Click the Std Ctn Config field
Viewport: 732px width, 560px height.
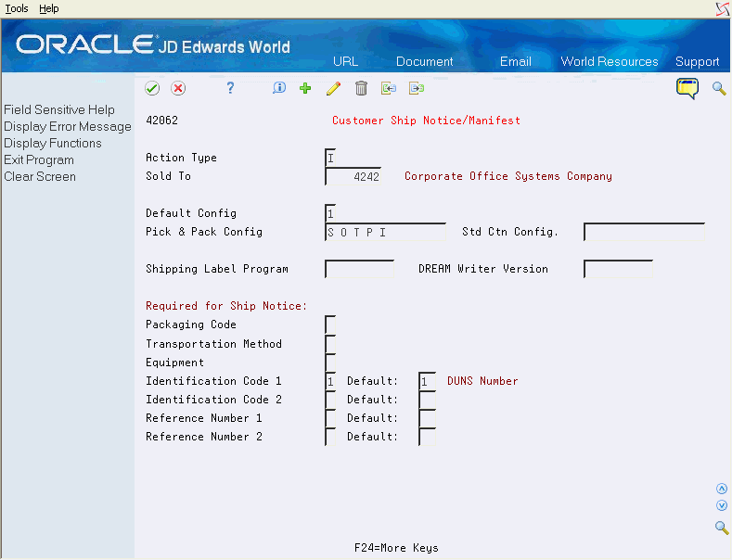click(x=644, y=232)
